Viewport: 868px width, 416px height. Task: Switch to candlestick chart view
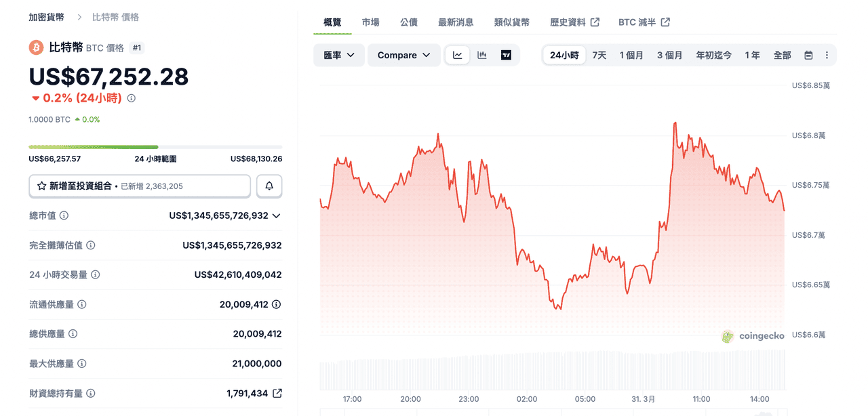(482, 56)
